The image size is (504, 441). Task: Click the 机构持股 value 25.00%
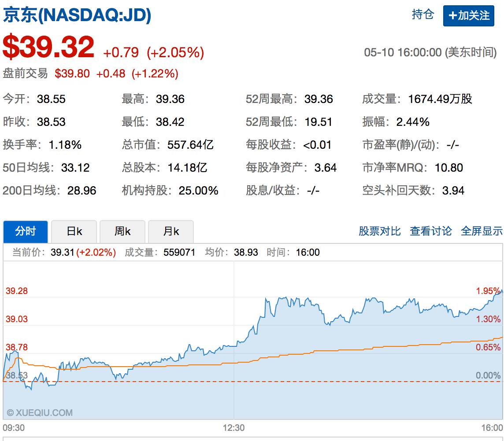coord(198,191)
